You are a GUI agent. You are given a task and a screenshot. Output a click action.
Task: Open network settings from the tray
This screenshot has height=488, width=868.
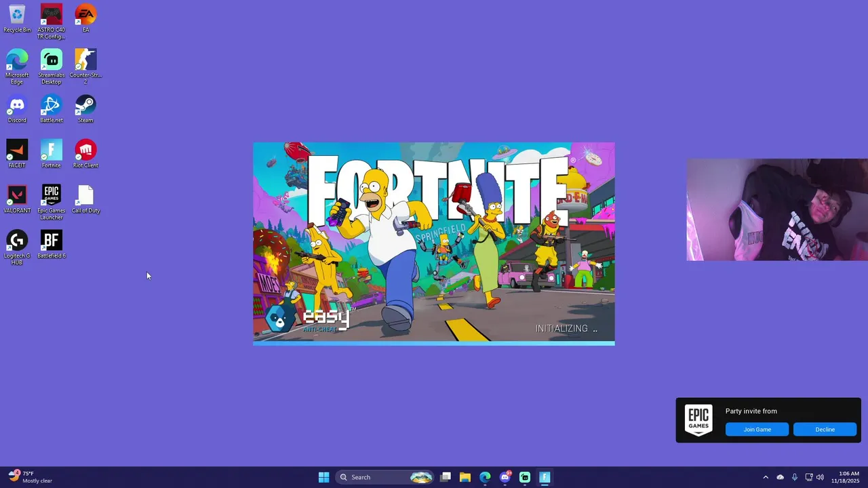tap(808, 477)
